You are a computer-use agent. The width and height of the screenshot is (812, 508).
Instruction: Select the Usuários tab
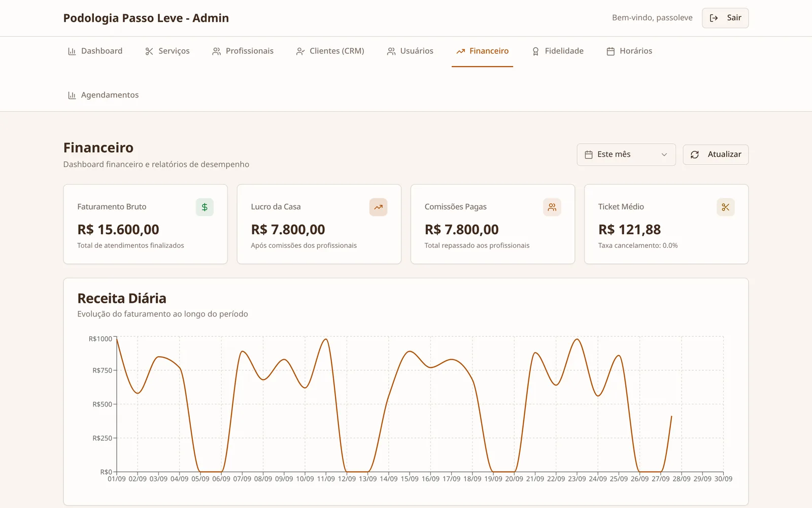(x=410, y=51)
